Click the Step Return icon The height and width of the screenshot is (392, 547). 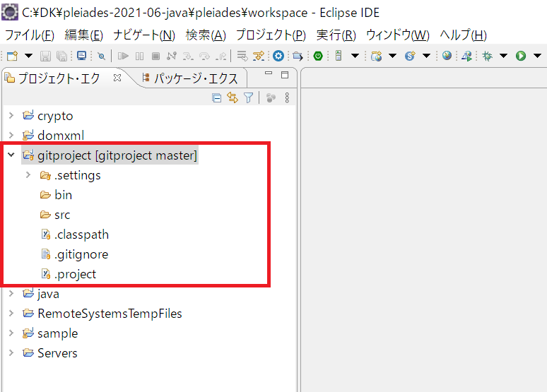tap(220, 56)
